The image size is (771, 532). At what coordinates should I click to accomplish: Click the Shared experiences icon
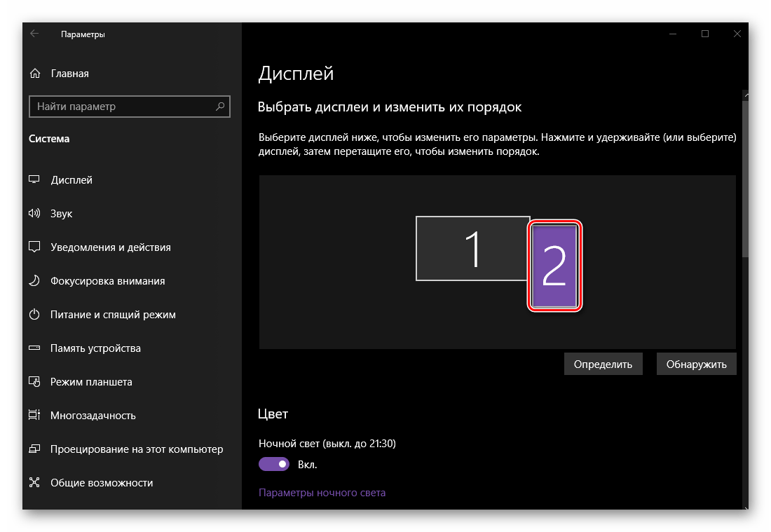(x=34, y=482)
